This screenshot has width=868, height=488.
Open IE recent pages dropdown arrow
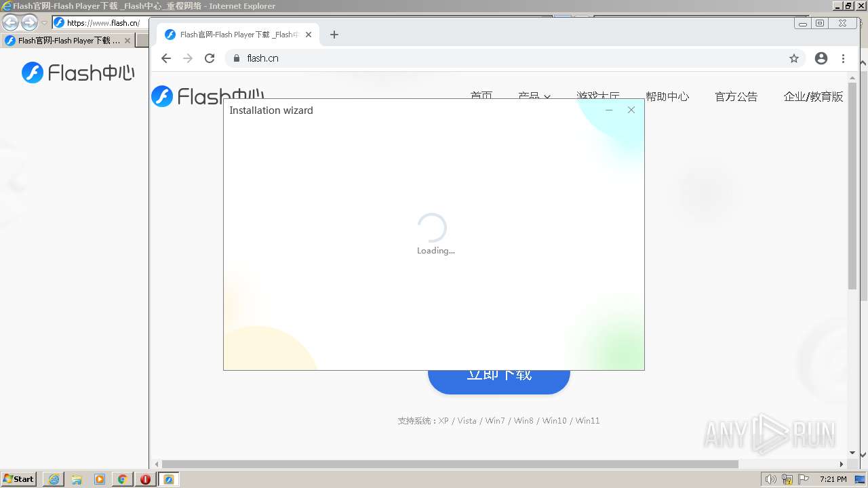coord(44,23)
